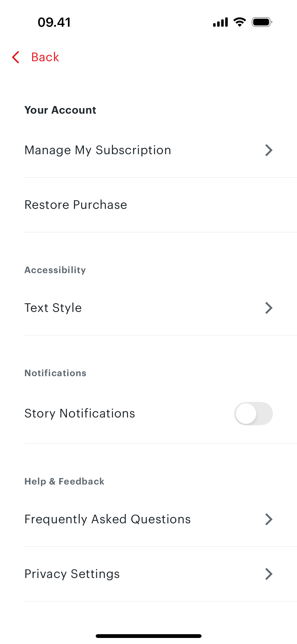
Task: Open Privacy Settings
Action: [x=72, y=574]
